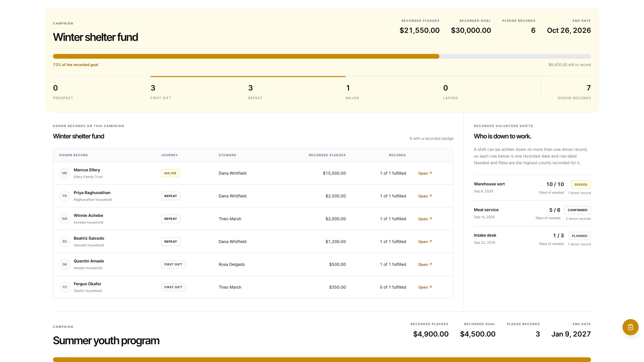Click the ME avatar for Marcus Ellery
This screenshot has height=362, width=644.
tap(65, 173)
